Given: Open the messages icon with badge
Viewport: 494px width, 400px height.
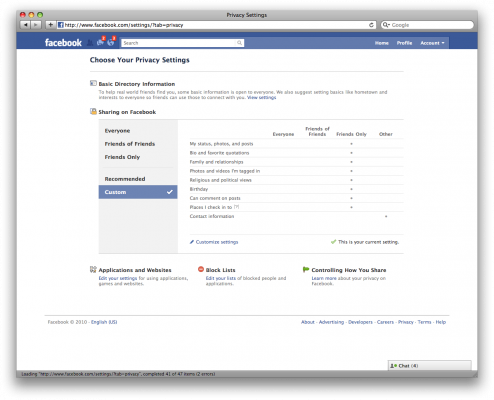Looking at the screenshot, I should click(x=101, y=42).
